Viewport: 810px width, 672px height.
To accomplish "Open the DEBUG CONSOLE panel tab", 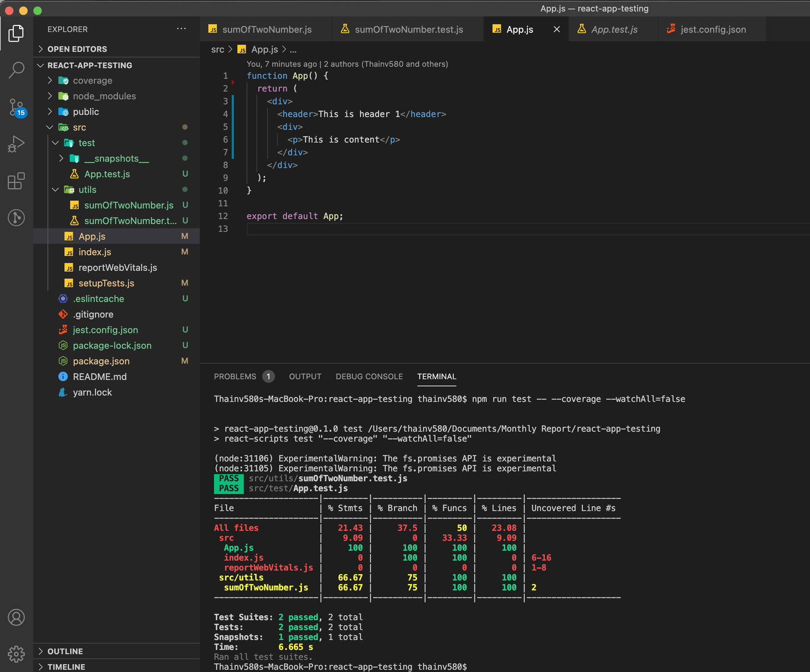I will [369, 376].
